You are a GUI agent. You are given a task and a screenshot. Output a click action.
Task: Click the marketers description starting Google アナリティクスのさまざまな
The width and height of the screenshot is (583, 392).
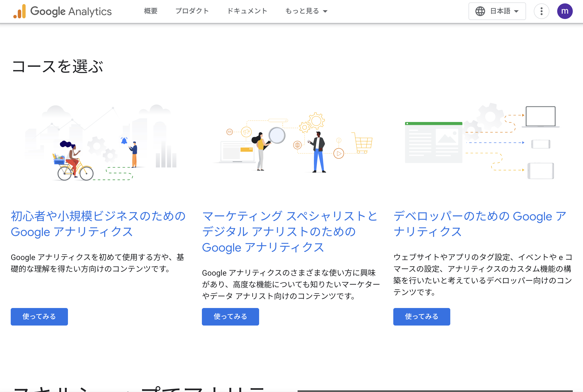click(x=291, y=284)
